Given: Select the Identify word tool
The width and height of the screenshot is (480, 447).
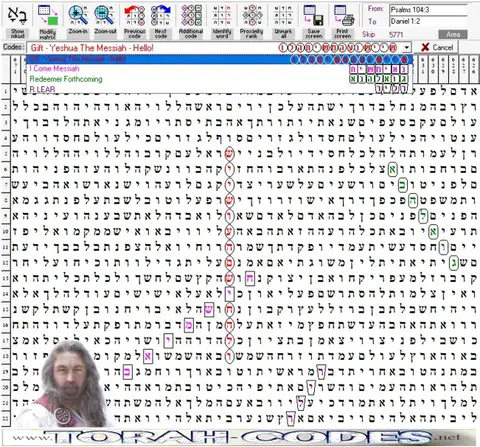Looking at the screenshot, I should point(222,22).
